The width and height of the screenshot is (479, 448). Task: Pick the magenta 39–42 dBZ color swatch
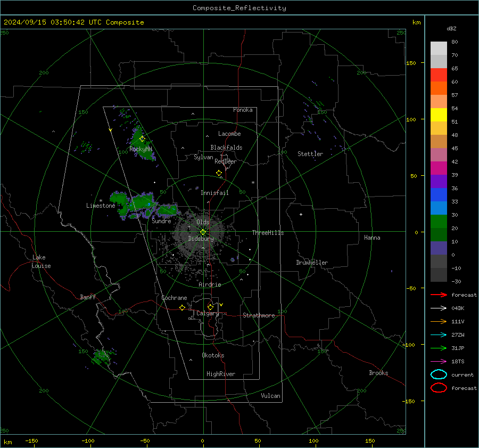439,168
